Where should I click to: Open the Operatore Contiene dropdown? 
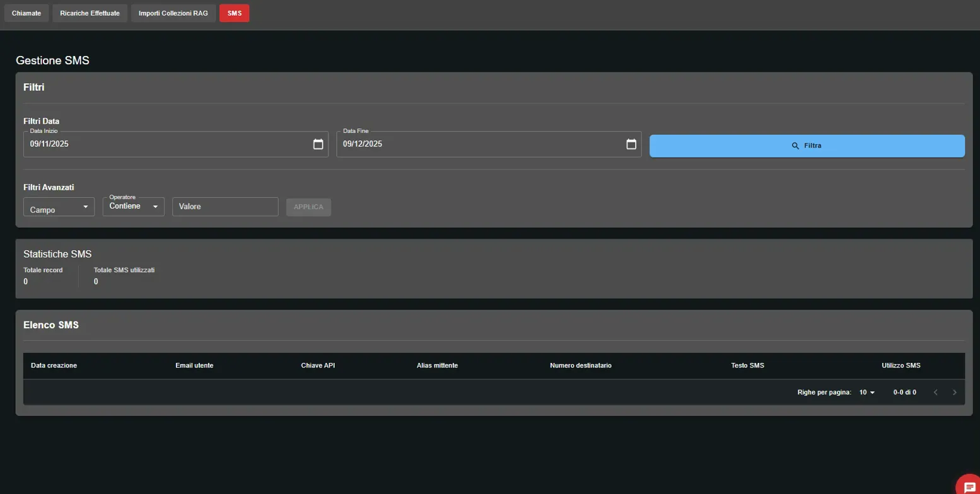[x=133, y=207]
